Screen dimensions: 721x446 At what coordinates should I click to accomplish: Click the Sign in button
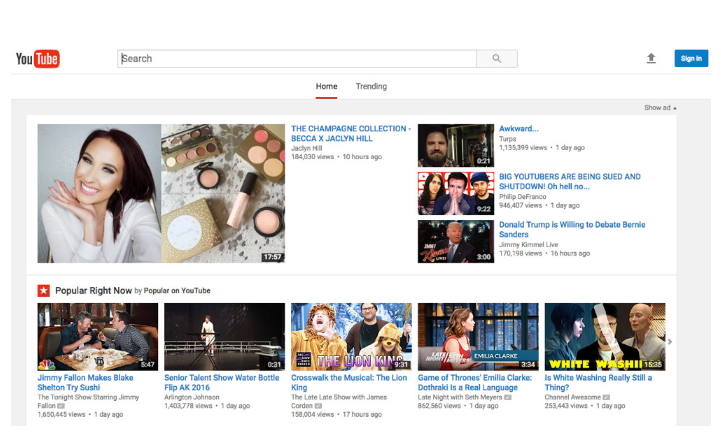pos(691,58)
